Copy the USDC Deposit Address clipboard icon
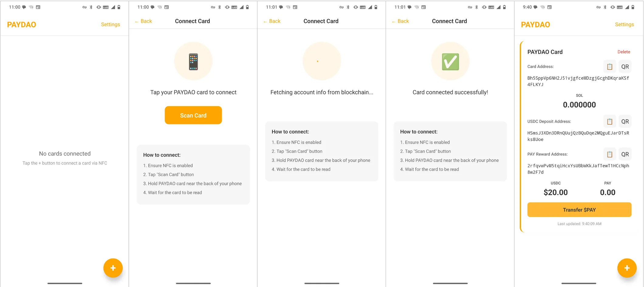This screenshot has height=287, width=644. 609,121
